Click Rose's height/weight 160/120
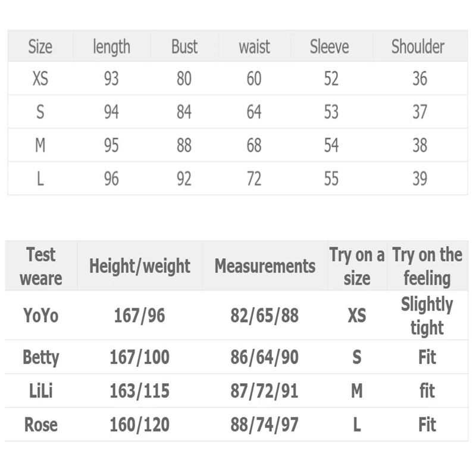The image size is (476, 476). click(x=140, y=424)
